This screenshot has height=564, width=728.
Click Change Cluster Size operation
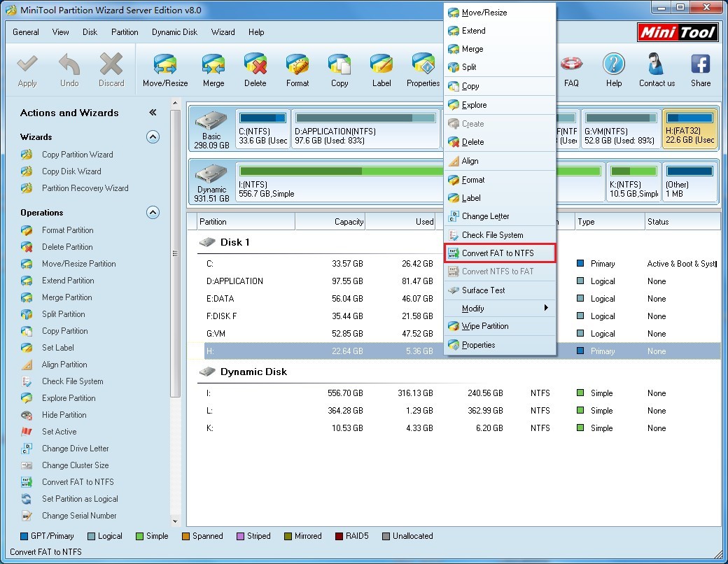pyautogui.click(x=75, y=465)
